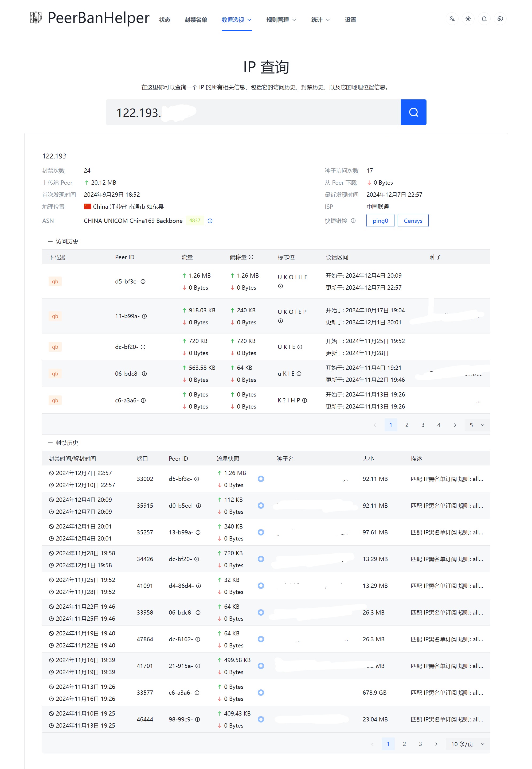Click the qb downloader badge in first row
The width and height of the screenshot is (532, 769).
[x=55, y=281]
